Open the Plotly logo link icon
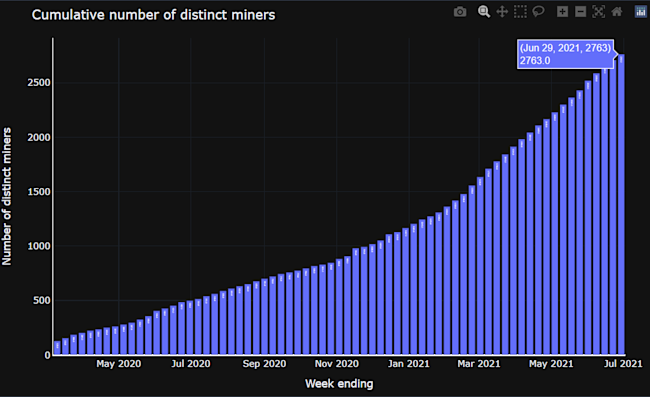 coord(641,12)
